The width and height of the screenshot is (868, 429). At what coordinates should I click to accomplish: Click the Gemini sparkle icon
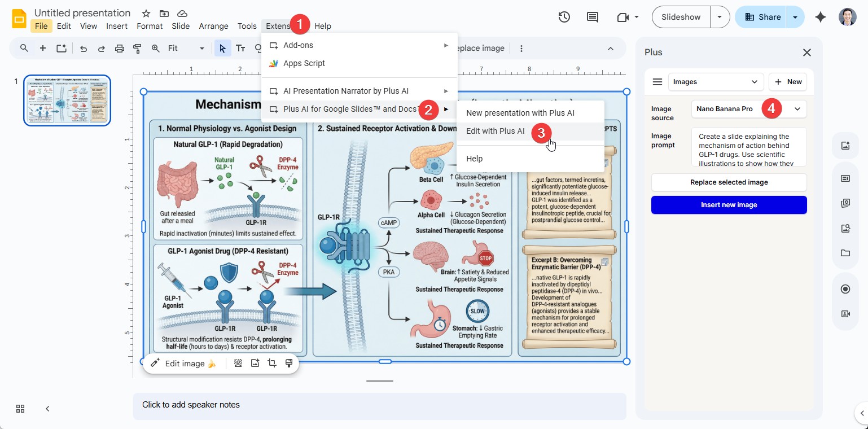point(820,17)
